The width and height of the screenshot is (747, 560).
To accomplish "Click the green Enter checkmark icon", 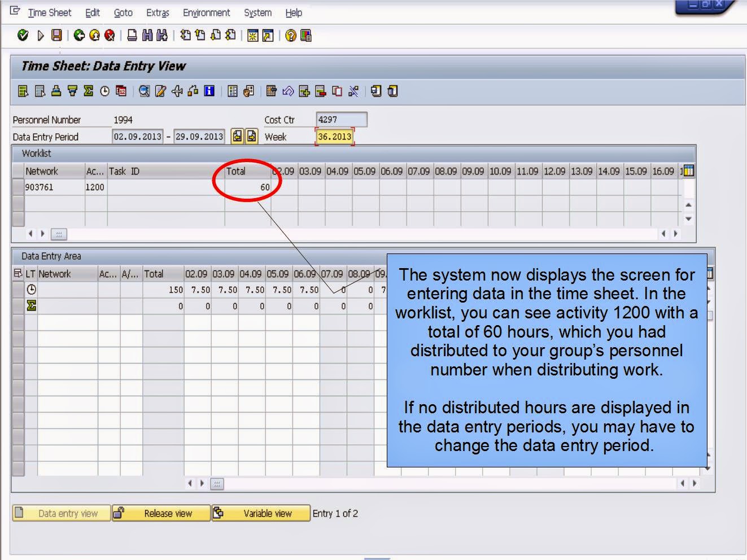I will tap(23, 36).
